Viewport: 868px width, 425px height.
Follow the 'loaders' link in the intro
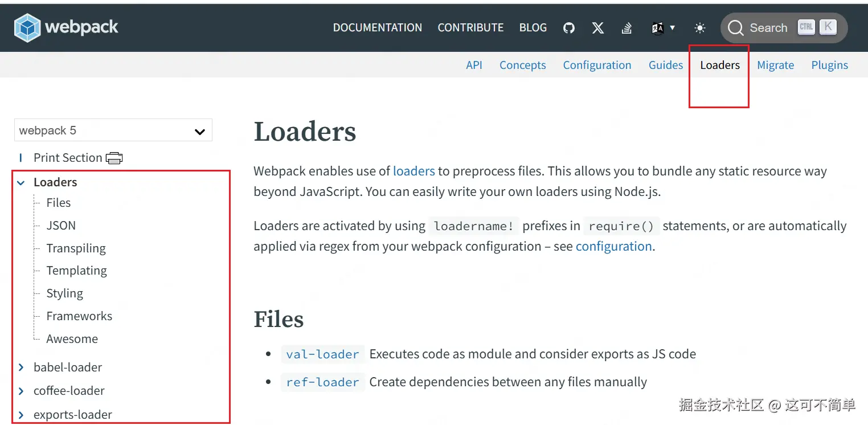coord(414,171)
